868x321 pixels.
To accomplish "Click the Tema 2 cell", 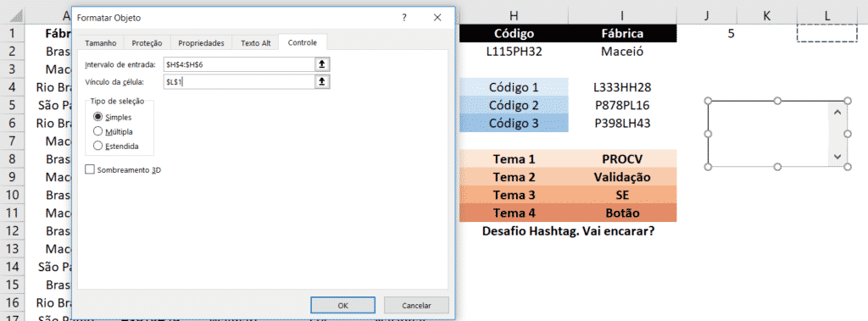I will [x=515, y=177].
